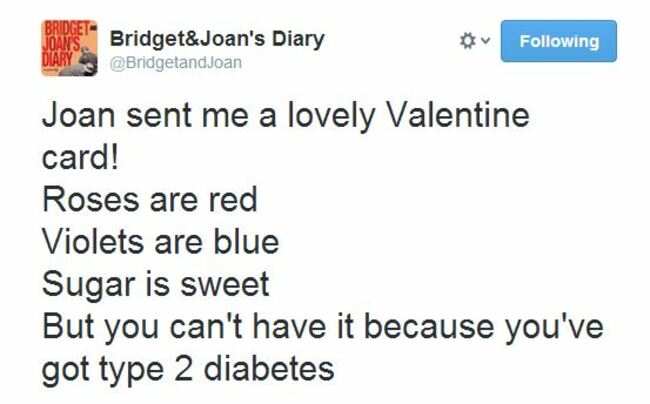
Task: Open the gear settings icon
Action: pos(468,41)
